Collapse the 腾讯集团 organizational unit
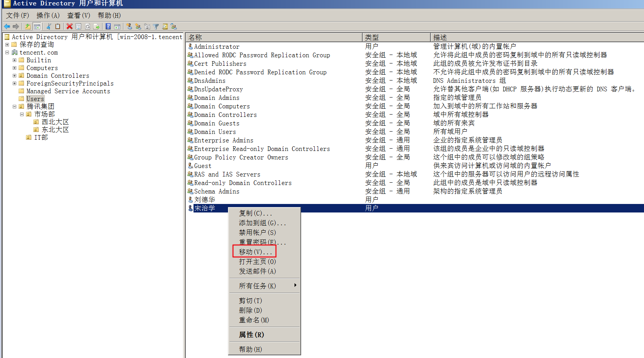Image resolution: width=644 pixels, height=358 pixels. tap(14, 106)
